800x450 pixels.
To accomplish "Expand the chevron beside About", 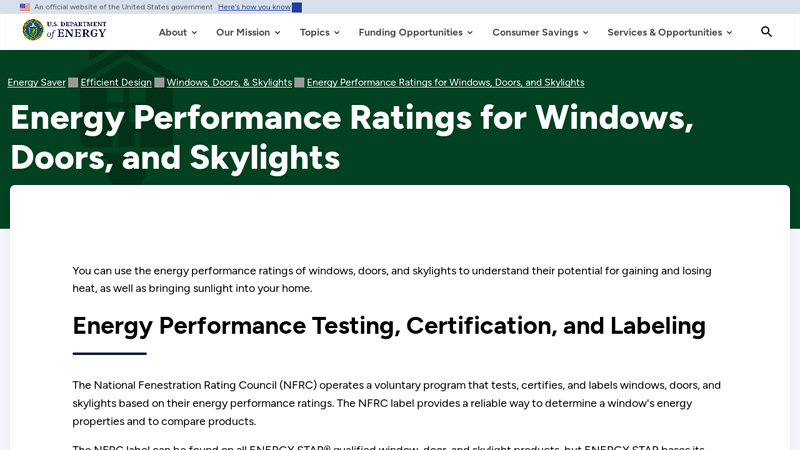I will click(194, 33).
